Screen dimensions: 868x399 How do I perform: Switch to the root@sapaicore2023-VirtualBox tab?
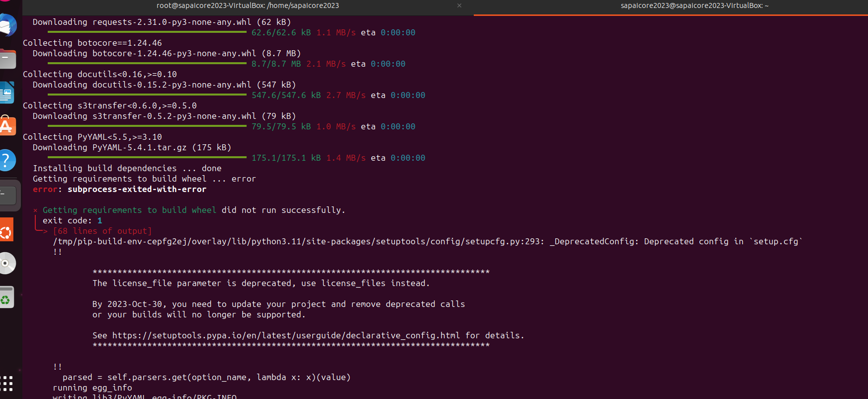(248, 5)
